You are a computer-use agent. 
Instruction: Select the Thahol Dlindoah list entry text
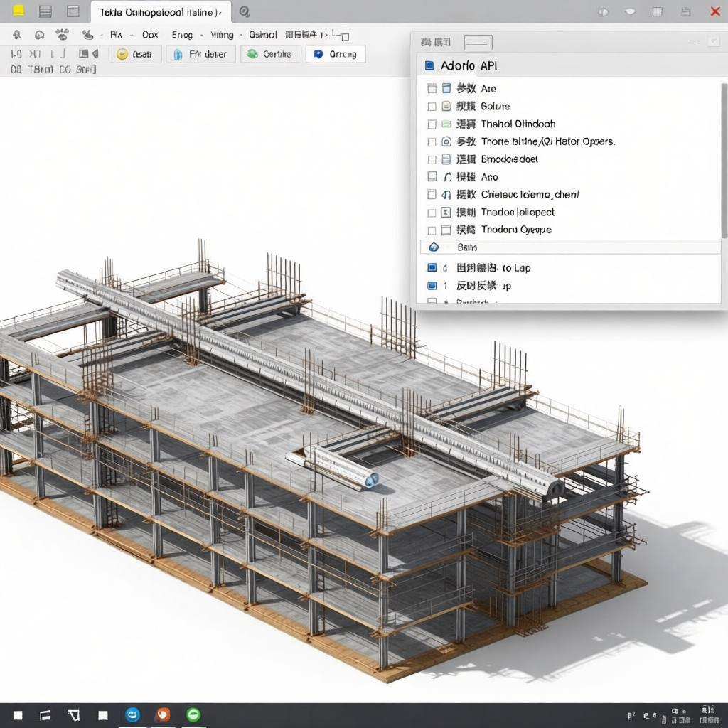pyautogui.click(x=518, y=124)
